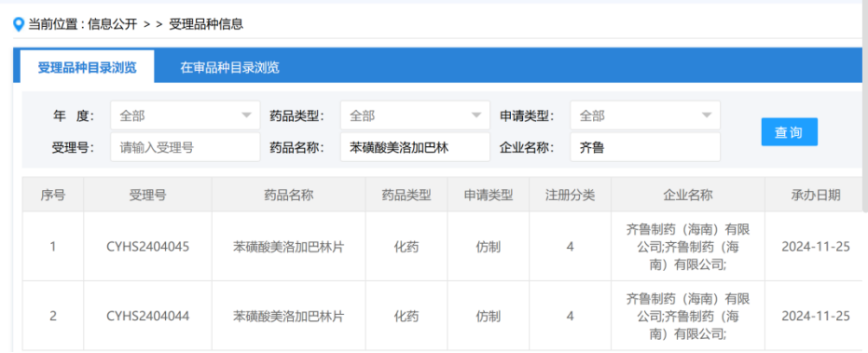Click 仿制 in row CYHS2404045
The width and height of the screenshot is (868, 353).
pyautogui.click(x=489, y=247)
